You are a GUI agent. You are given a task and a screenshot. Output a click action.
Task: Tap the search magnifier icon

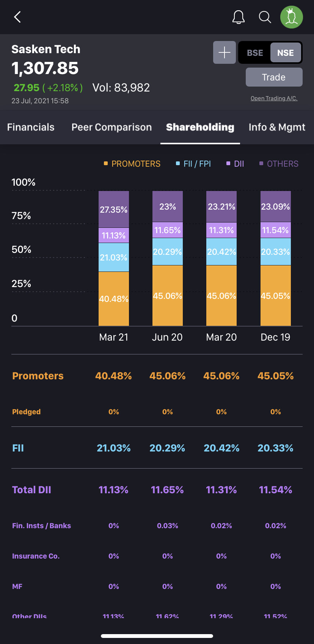265,17
